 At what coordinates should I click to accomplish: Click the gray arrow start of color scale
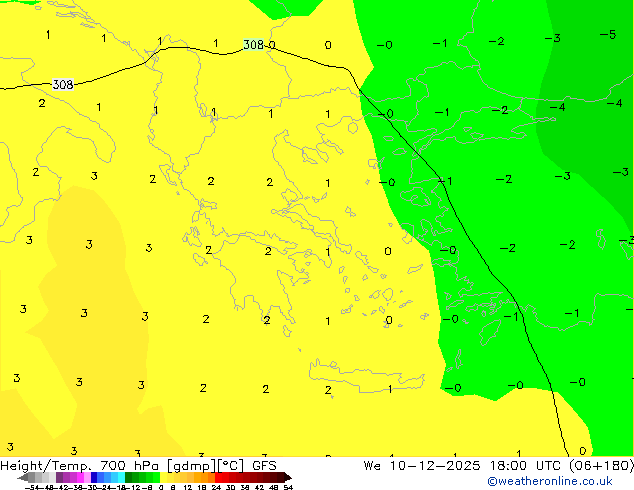[22, 477]
